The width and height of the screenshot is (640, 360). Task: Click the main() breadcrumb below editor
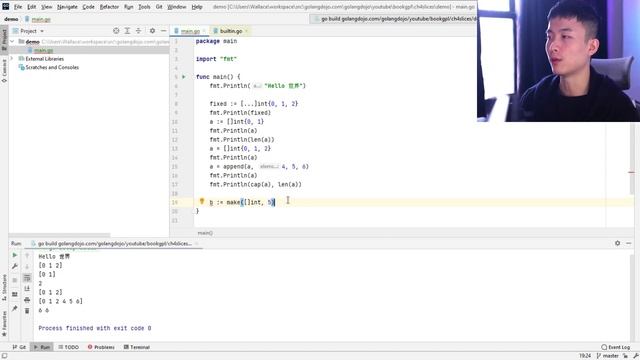[x=205, y=233]
